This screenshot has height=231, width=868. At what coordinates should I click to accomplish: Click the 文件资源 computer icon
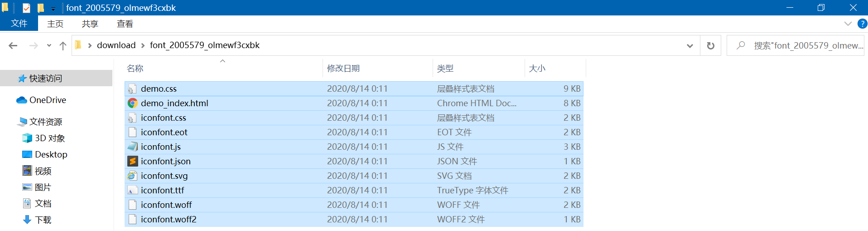(x=23, y=122)
